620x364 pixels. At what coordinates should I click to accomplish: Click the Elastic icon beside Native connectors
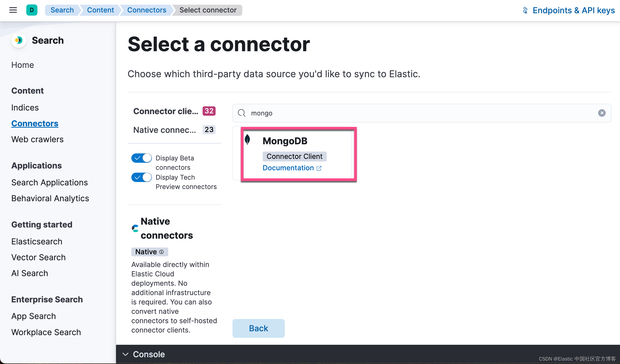[135, 228]
